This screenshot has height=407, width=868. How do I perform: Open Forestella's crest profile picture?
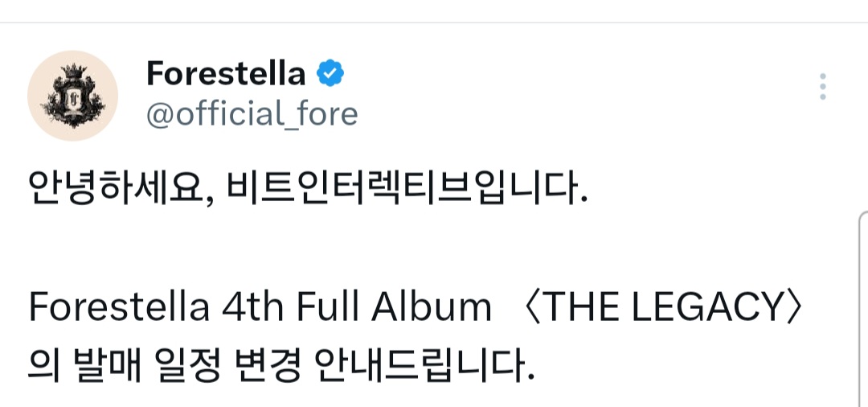click(73, 96)
